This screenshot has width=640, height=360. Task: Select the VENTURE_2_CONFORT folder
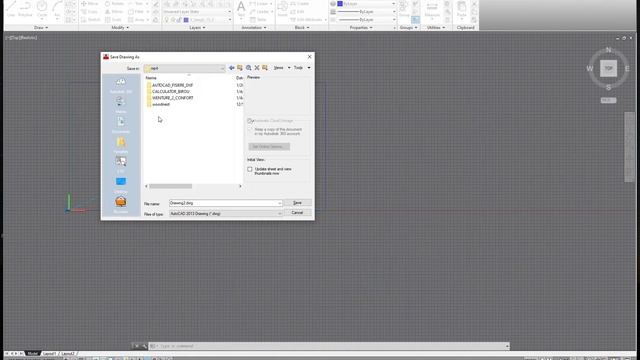tap(173, 98)
